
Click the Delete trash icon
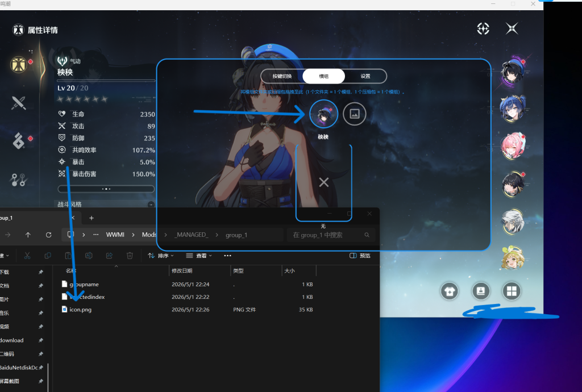[130, 256]
